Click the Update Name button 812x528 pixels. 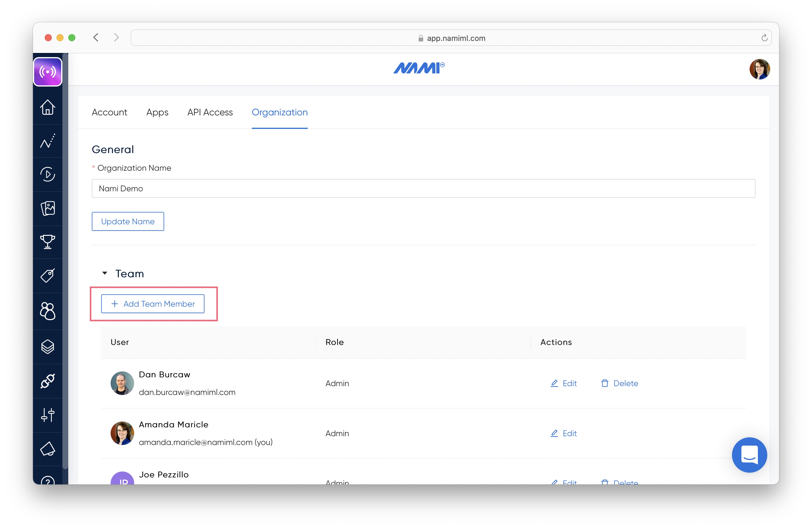(x=128, y=222)
